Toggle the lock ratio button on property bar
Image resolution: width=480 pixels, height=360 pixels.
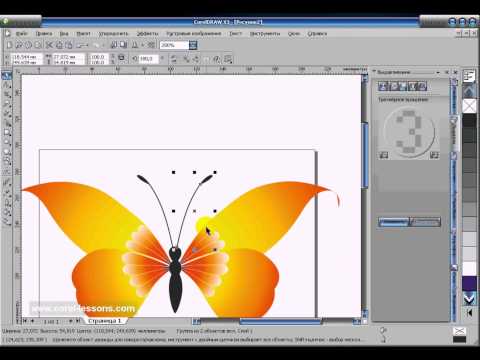coord(122,58)
